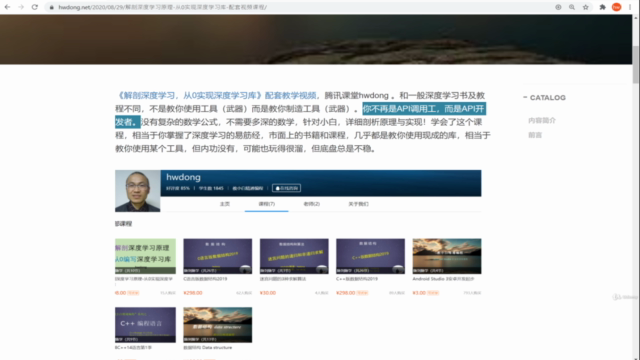Click the Android Studio course title text
This screenshot has height=360, width=640.
pos(443,279)
